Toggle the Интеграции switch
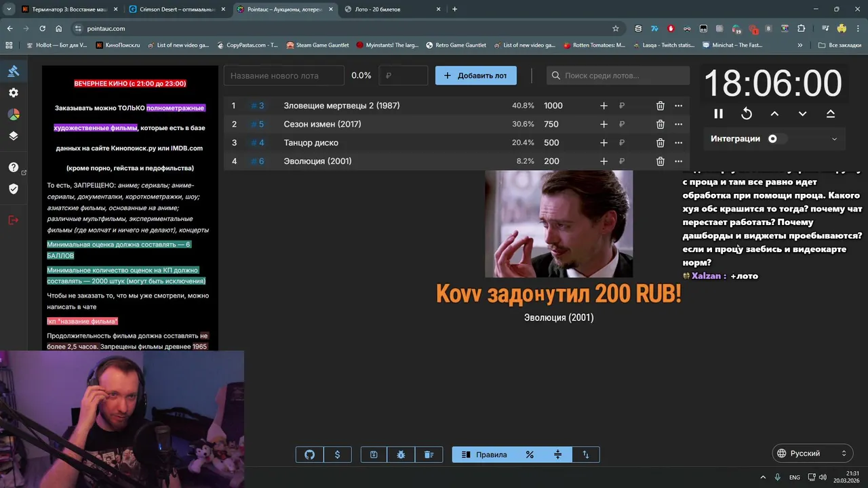Image resolution: width=868 pixels, height=488 pixels. (777, 139)
